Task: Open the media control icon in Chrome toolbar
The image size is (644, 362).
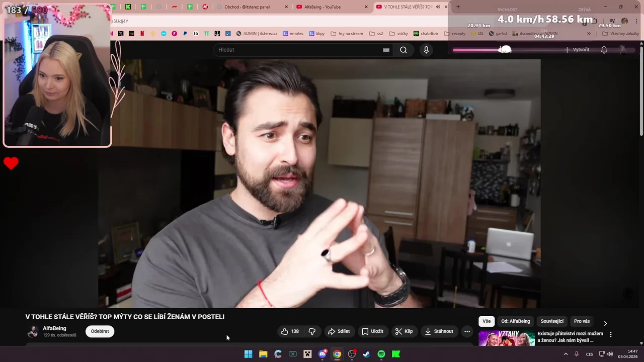Action: [612, 21]
